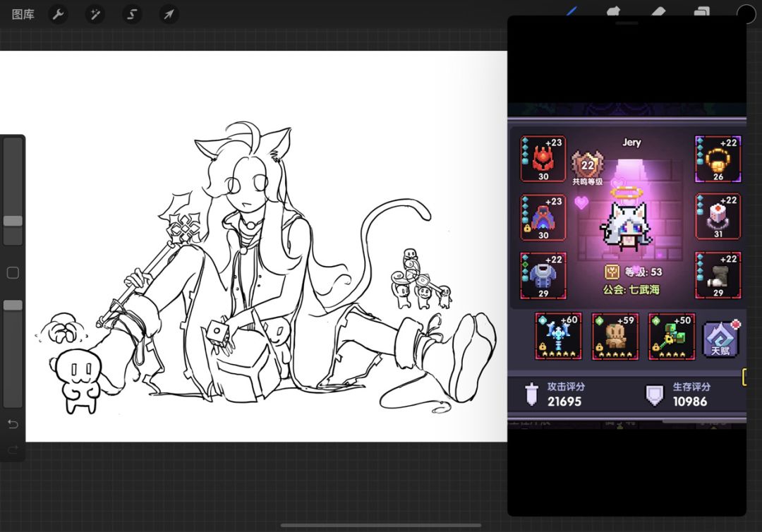Open the Actions wrench menu

coord(58,14)
